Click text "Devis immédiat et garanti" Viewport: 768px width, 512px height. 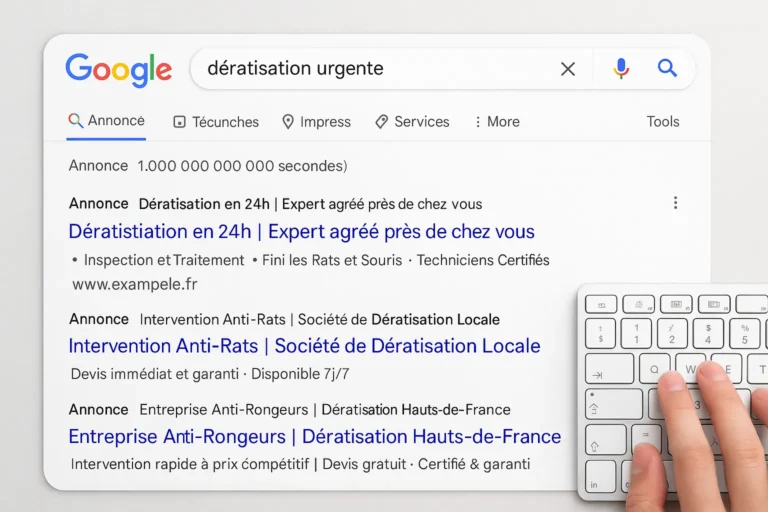pyautogui.click(x=155, y=374)
